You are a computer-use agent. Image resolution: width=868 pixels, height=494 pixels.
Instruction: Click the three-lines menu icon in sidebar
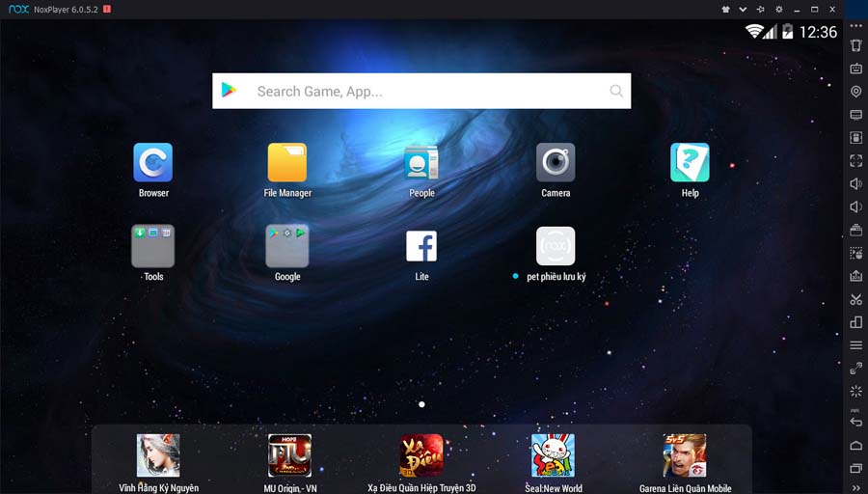point(855,345)
